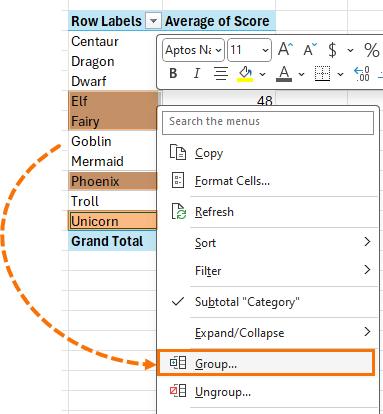
Task: Expand the fill color options arrow
Action: (263, 74)
